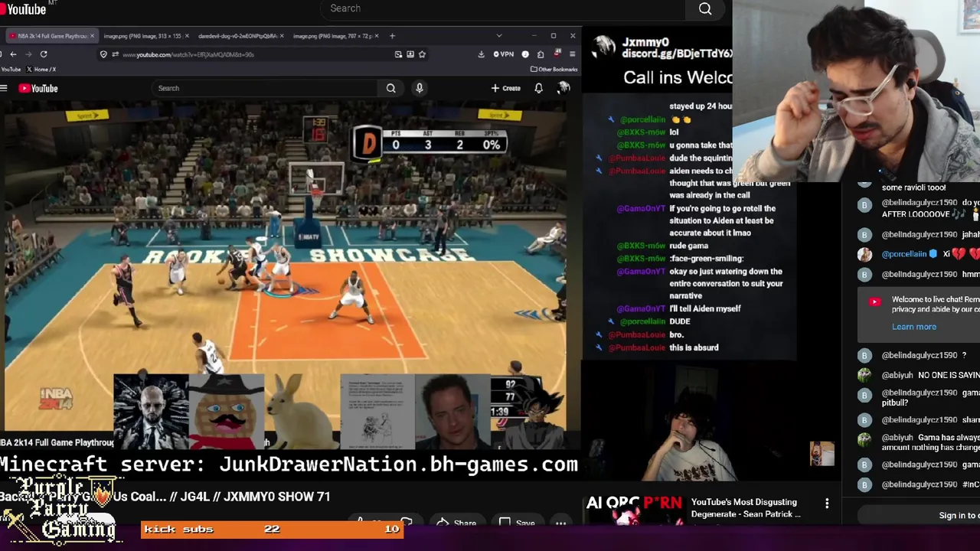Close the NBA 2k14 browser tab
Image resolution: width=980 pixels, height=551 pixels.
click(x=93, y=36)
